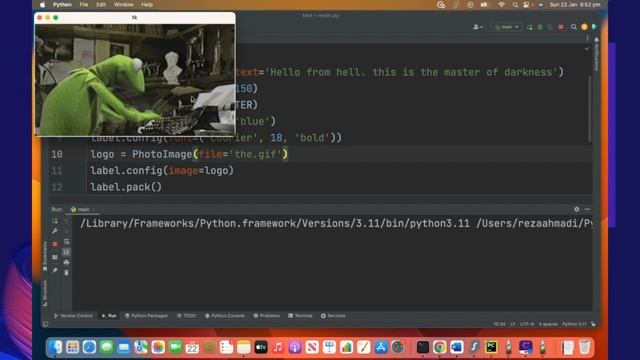This screenshot has height=360, width=640.
Task: Open Safari from the Dock
Action: point(89,347)
